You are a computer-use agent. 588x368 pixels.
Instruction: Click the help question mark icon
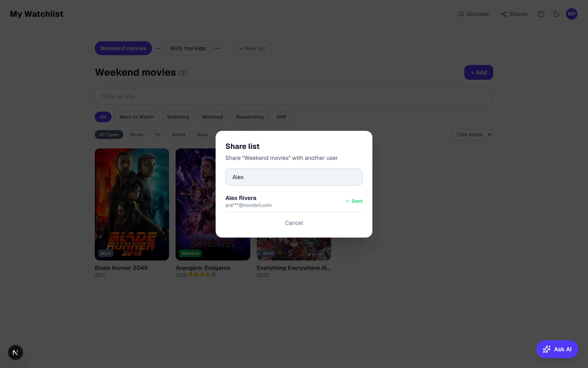tap(541, 14)
